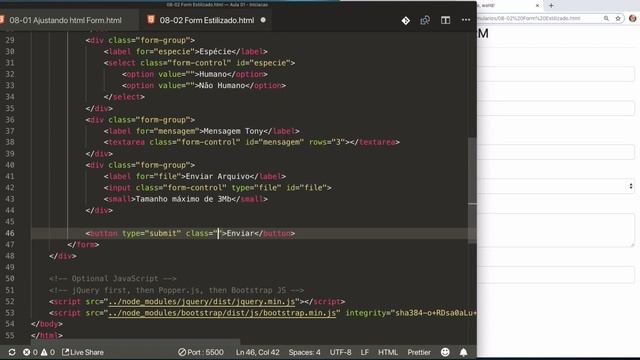The height and width of the screenshot is (360, 640).
Task: Click the feedback smiley icon
Action: (x=445, y=352)
